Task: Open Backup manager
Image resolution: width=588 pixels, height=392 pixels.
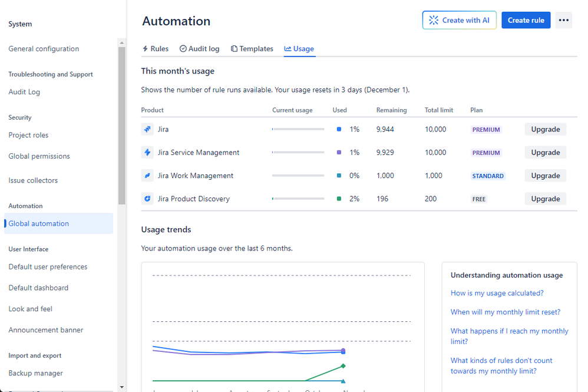Action: coord(35,373)
